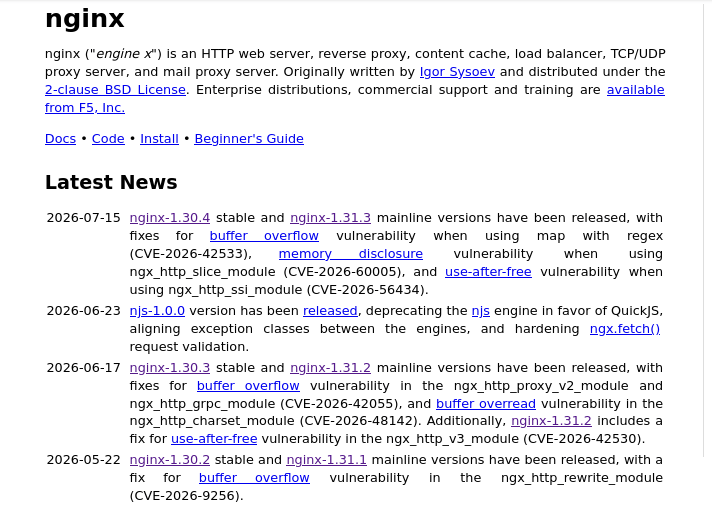712x512 pixels.
Task: Click the Latest News heading
Action: pyautogui.click(x=111, y=182)
